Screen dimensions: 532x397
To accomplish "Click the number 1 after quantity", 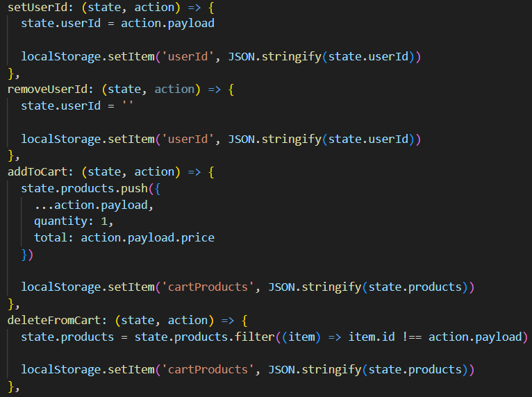I will coord(104,221).
